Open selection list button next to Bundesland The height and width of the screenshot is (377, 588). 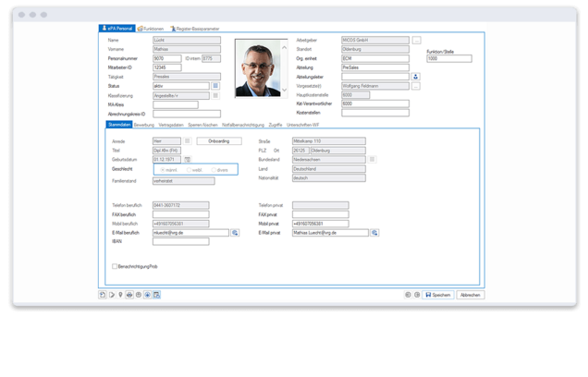coord(372,160)
